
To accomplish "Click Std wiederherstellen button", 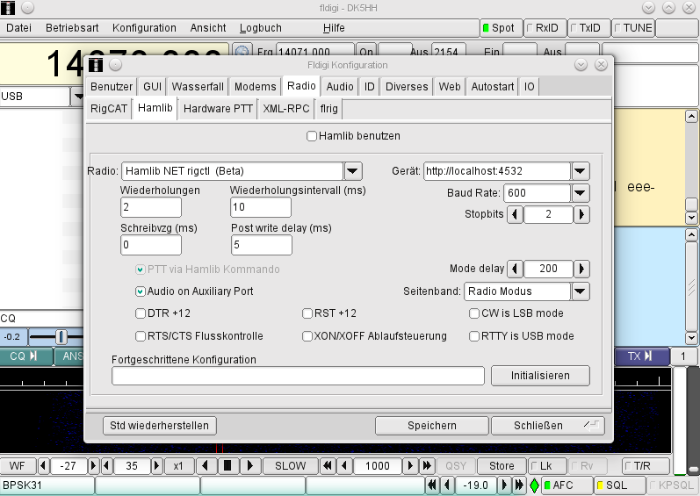I will [x=159, y=425].
